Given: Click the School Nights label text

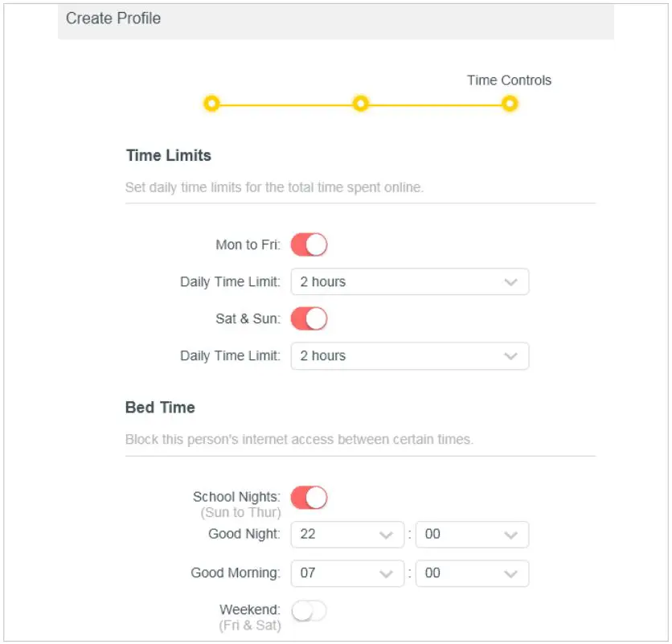Looking at the screenshot, I should point(236,498).
